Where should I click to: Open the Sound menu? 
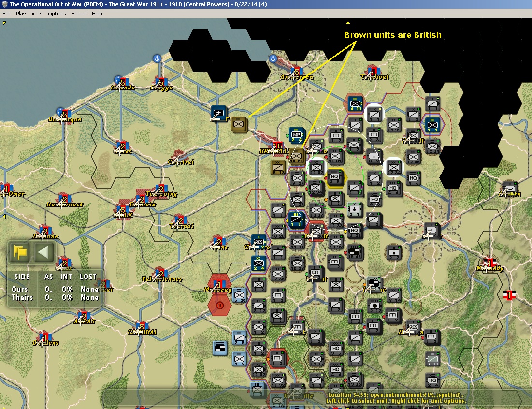tap(79, 14)
